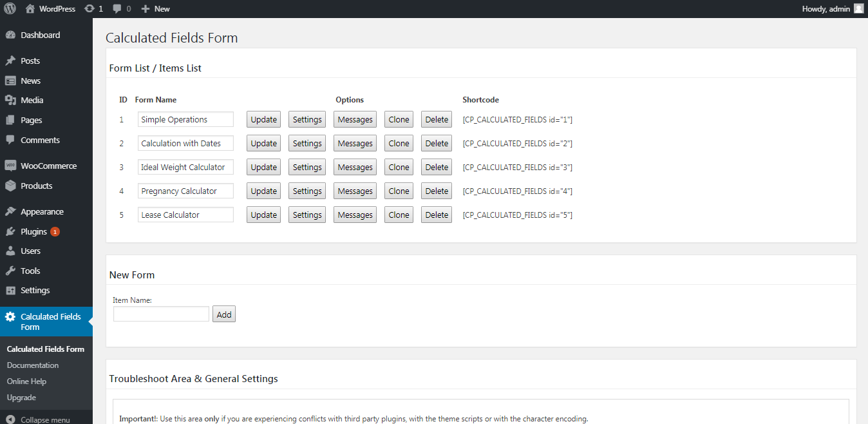The height and width of the screenshot is (424, 868).
Task: Open Settings for Lease Calculator
Action: pyautogui.click(x=307, y=215)
